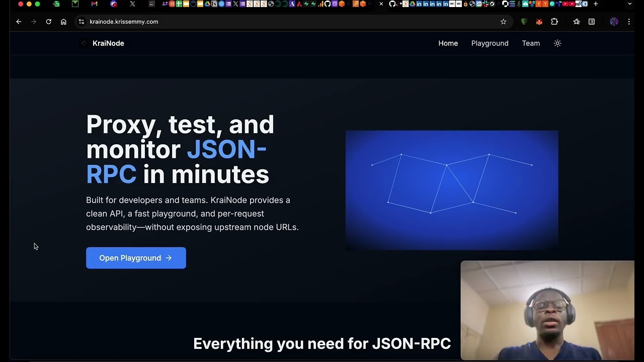
Task: Reload the page with the refresh icon
Action: click(49, 22)
